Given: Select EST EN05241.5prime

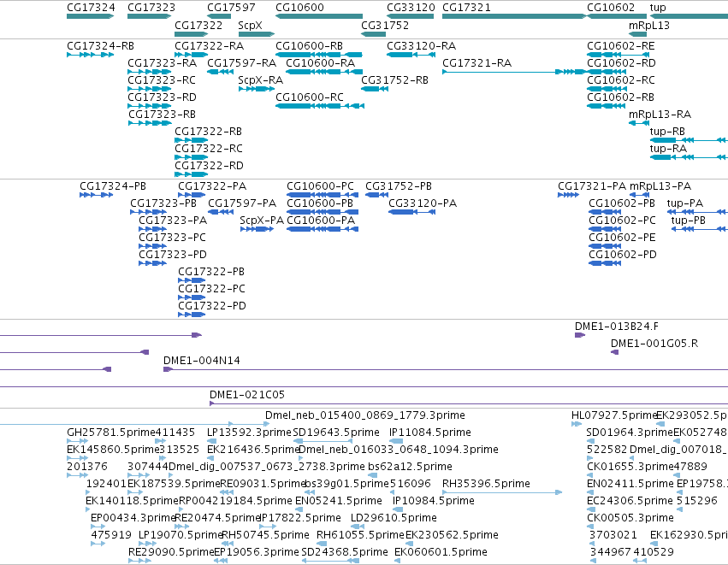Looking at the screenshot, I should click(x=339, y=502).
